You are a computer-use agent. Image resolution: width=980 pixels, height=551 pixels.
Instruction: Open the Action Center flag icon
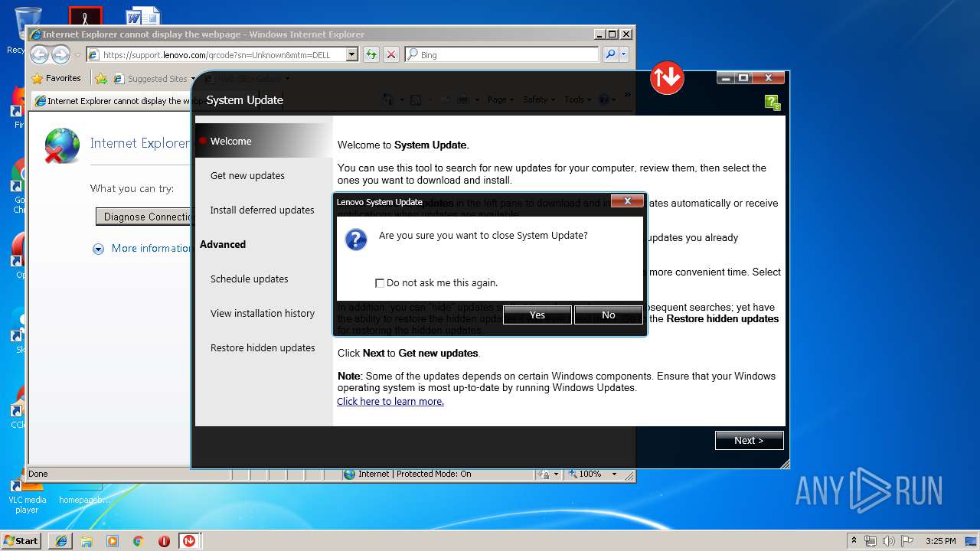tap(907, 540)
